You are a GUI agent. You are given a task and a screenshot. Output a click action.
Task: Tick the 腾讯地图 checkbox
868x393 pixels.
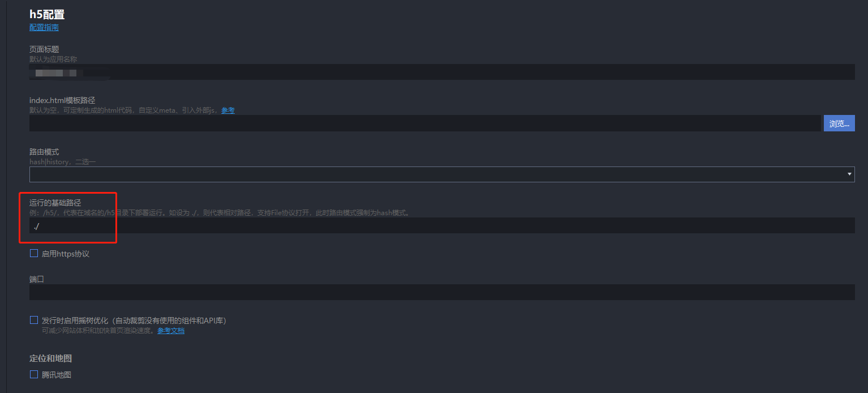click(34, 375)
